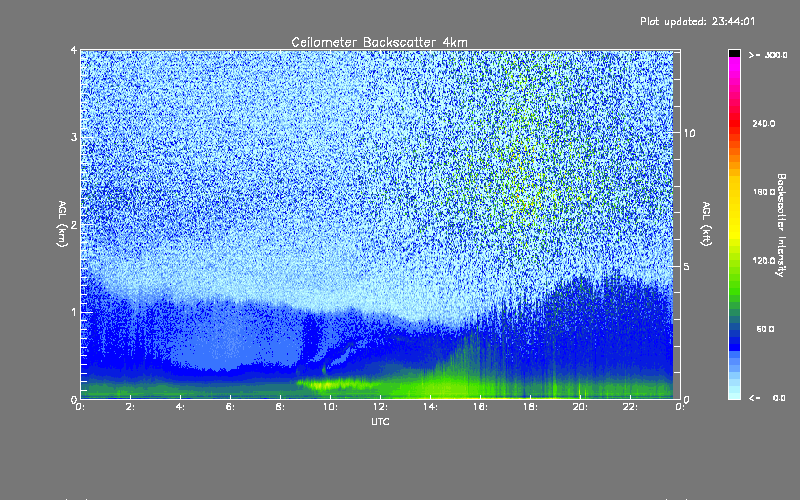Click the "120.0" colorbar label

tap(764, 261)
